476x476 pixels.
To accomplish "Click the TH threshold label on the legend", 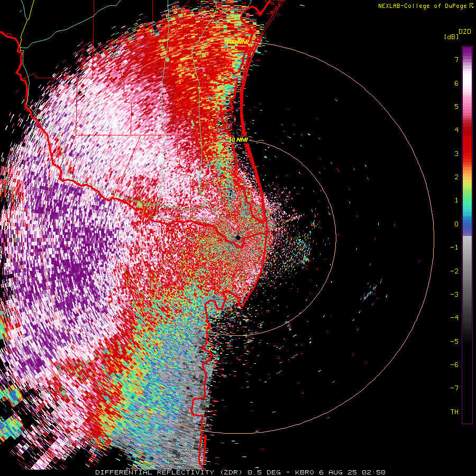I will (x=454, y=412).
